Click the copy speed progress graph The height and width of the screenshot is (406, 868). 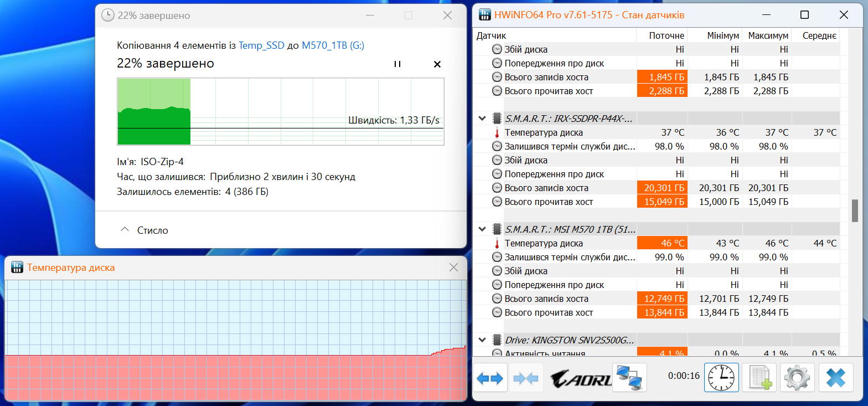click(x=280, y=111)
